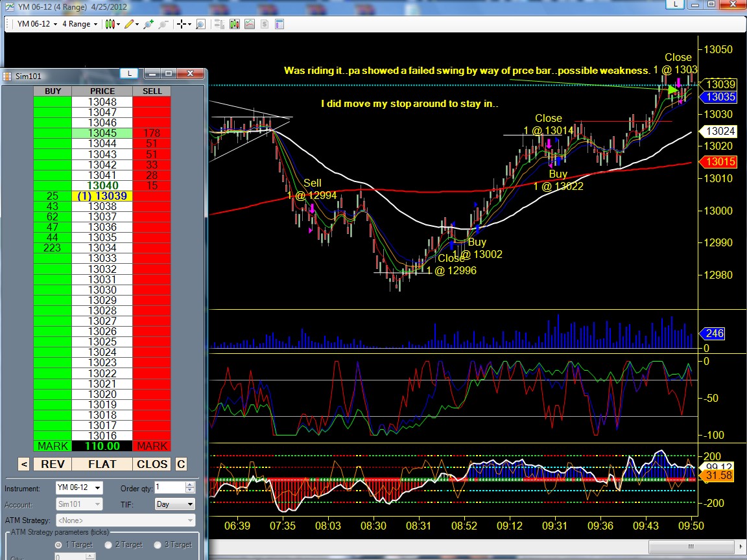Click the green MARK buy button
This screenshot has width=747, height=560.
(x=53, y=446)
